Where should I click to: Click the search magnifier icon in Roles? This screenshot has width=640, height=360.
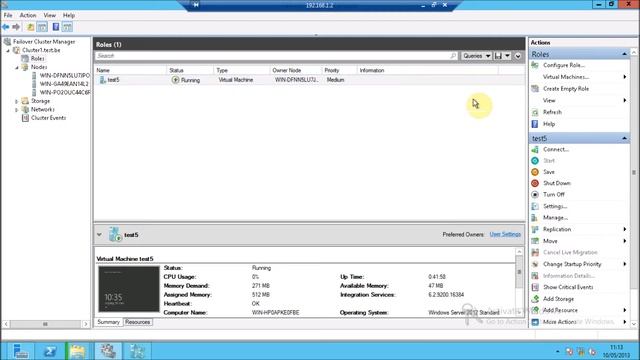tap(453, 56)
